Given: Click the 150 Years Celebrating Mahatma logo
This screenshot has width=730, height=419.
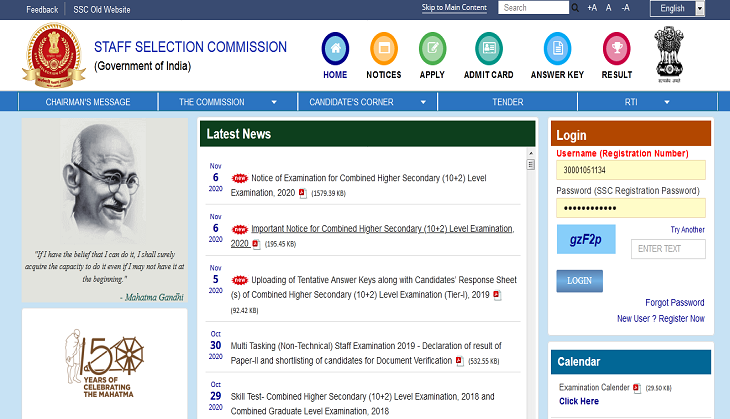Looking at the screenshot, I should pos(104,363).
